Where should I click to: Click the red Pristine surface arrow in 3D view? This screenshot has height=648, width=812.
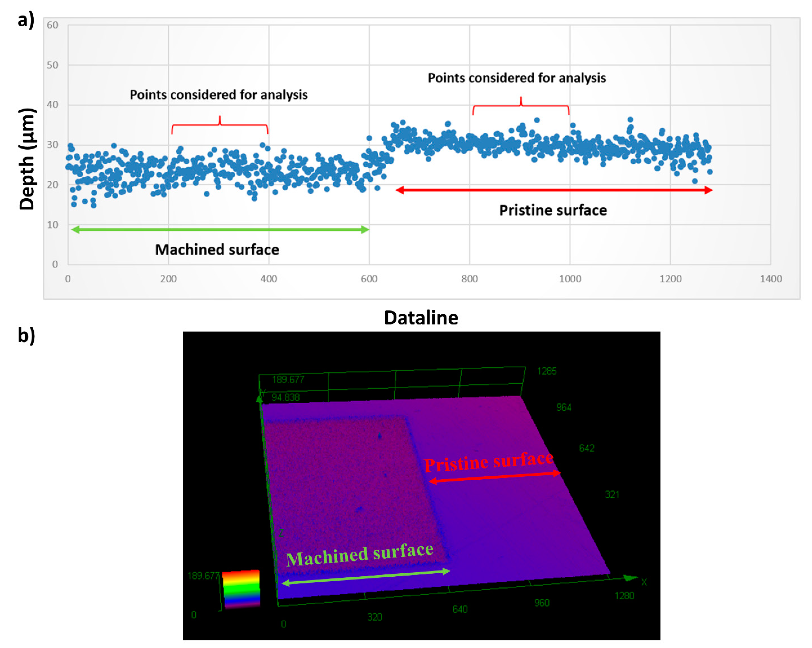(x=495, y=477)
